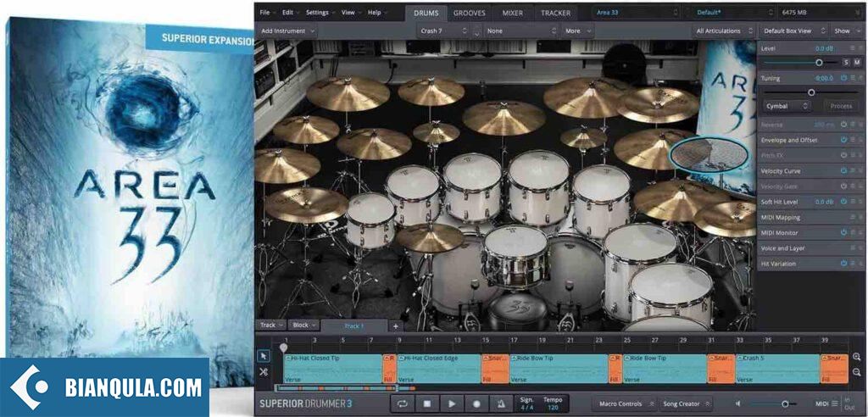Click the Sign. 4/4 time signature field

pyautogui.click(x=526, y=403)
